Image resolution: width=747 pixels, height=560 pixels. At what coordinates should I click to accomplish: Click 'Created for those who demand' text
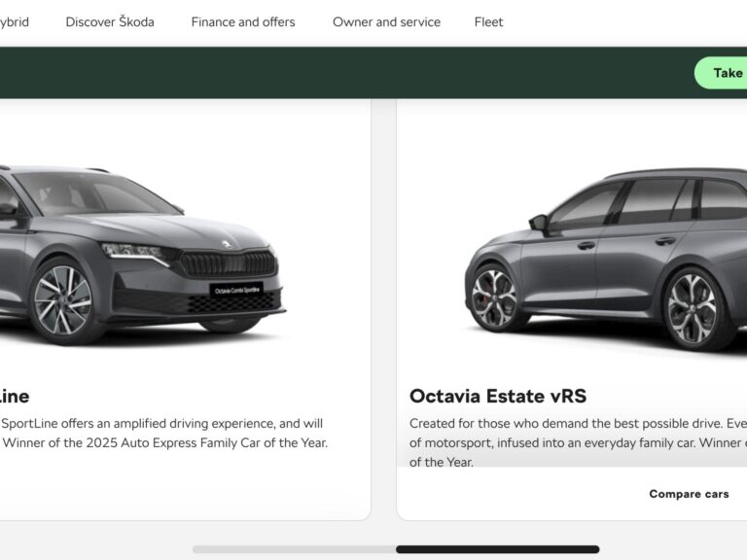578,442
